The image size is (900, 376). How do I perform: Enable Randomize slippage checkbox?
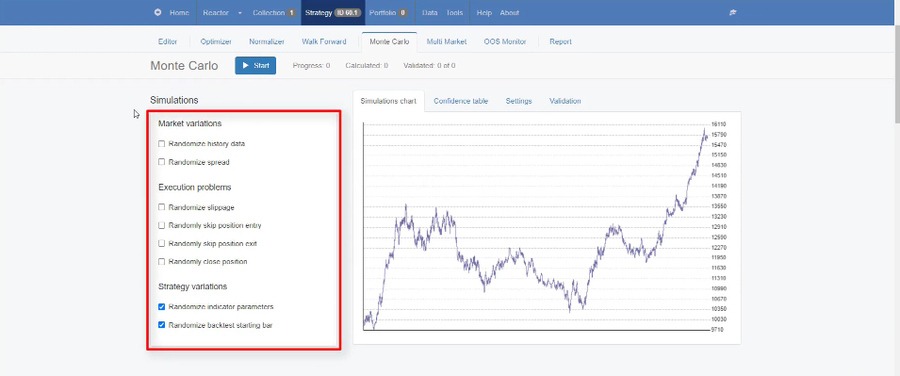click(161, 207)
